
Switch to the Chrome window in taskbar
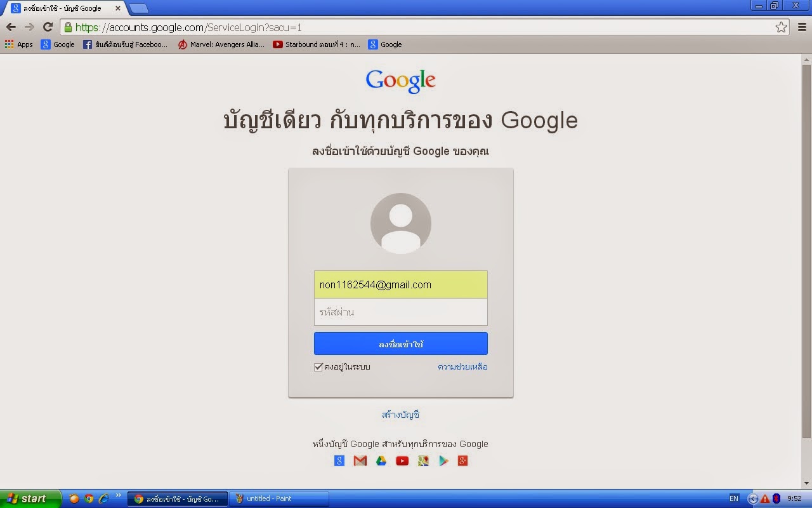pos(178,498)
